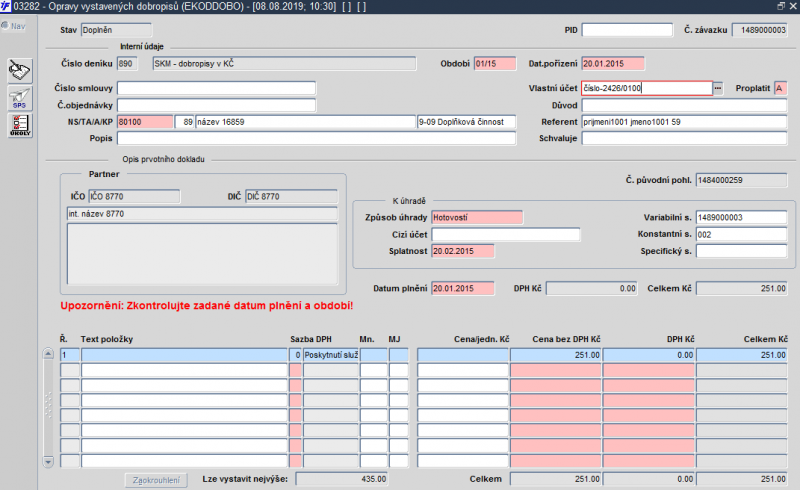
Task: Click the Datum plnění date field
Action: 463,288
